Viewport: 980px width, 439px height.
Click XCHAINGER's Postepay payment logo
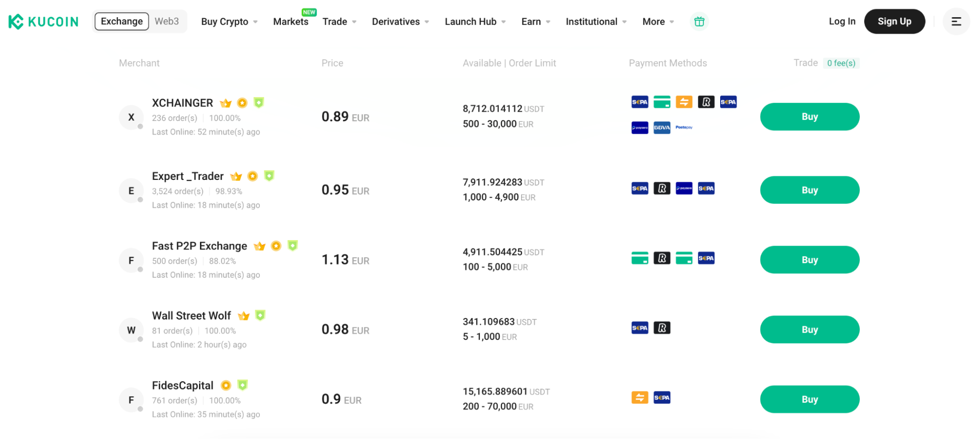684,127
